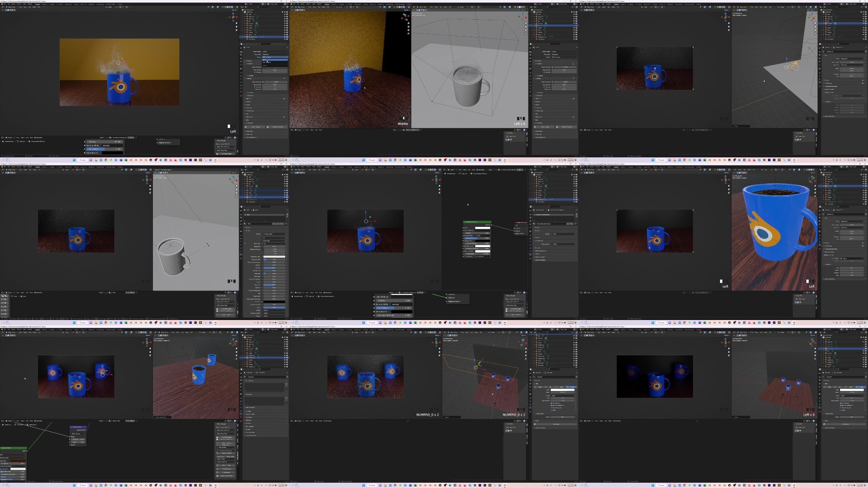Click the Volume socket in zoomed-in node strip
This screenshot has width=868, height=488.
447,298
